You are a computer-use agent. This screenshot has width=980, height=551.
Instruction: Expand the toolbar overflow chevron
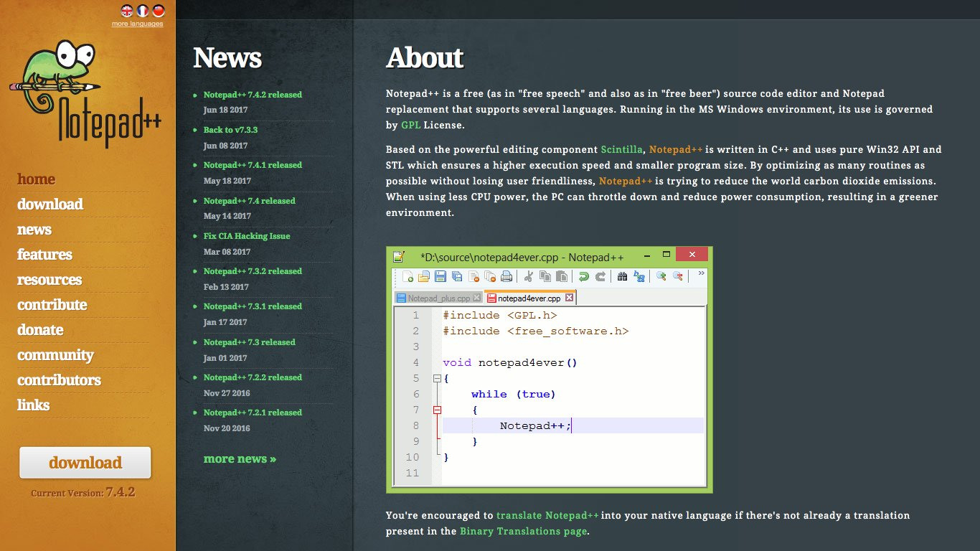pyautogui.click(x=701, y=273)
